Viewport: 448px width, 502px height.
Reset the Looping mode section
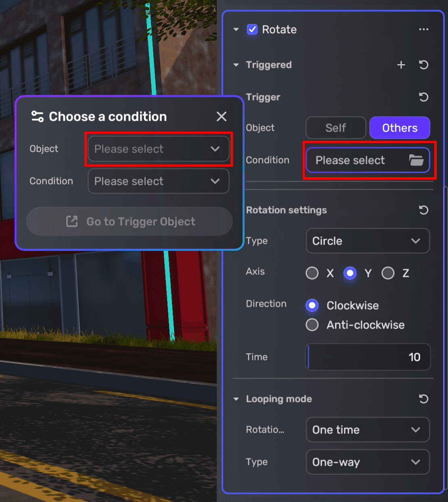click(423, 399)
